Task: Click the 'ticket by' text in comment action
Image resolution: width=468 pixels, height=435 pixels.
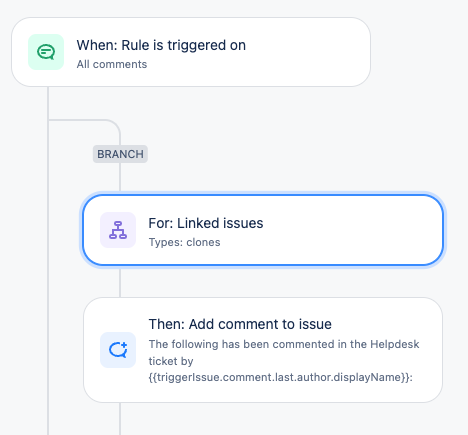Action: [171, 361]
